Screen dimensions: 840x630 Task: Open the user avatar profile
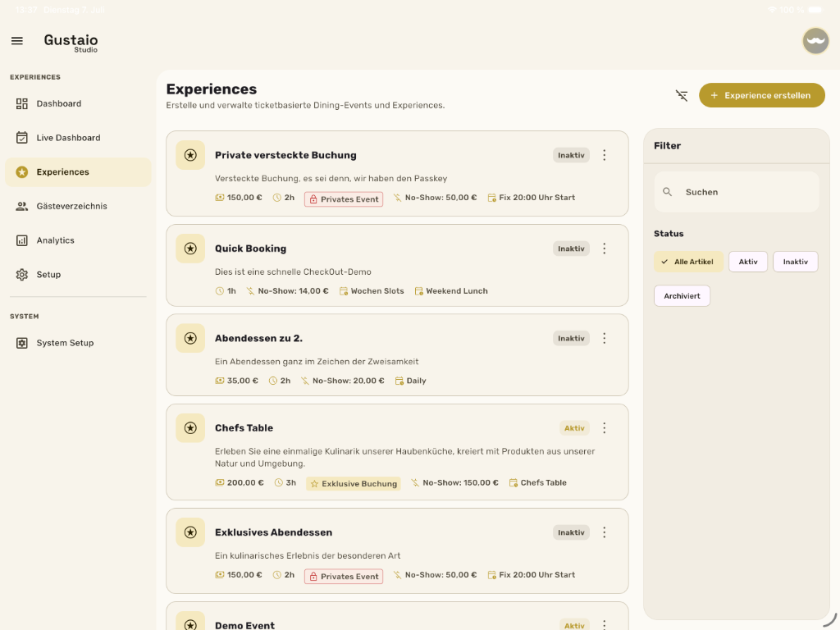[815, 41]
